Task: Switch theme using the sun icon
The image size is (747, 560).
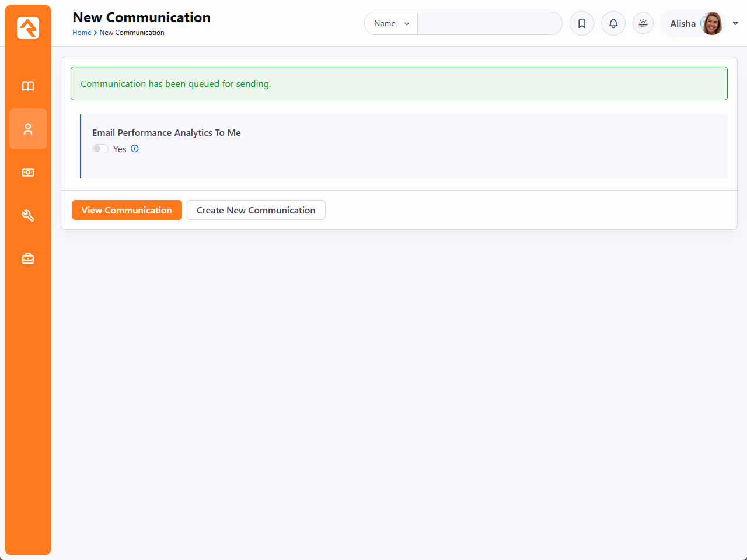Action: [x=643, y=23]
